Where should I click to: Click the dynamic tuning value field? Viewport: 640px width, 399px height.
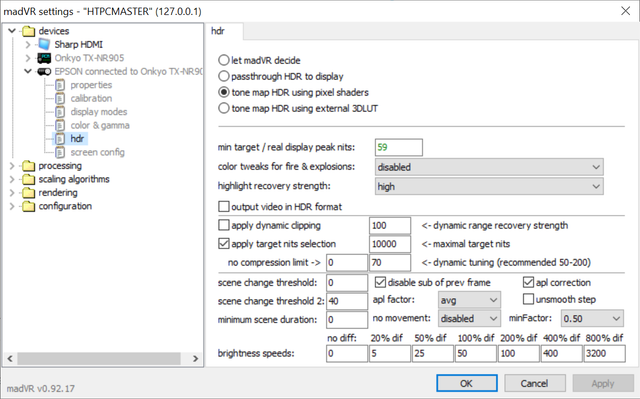390,262
